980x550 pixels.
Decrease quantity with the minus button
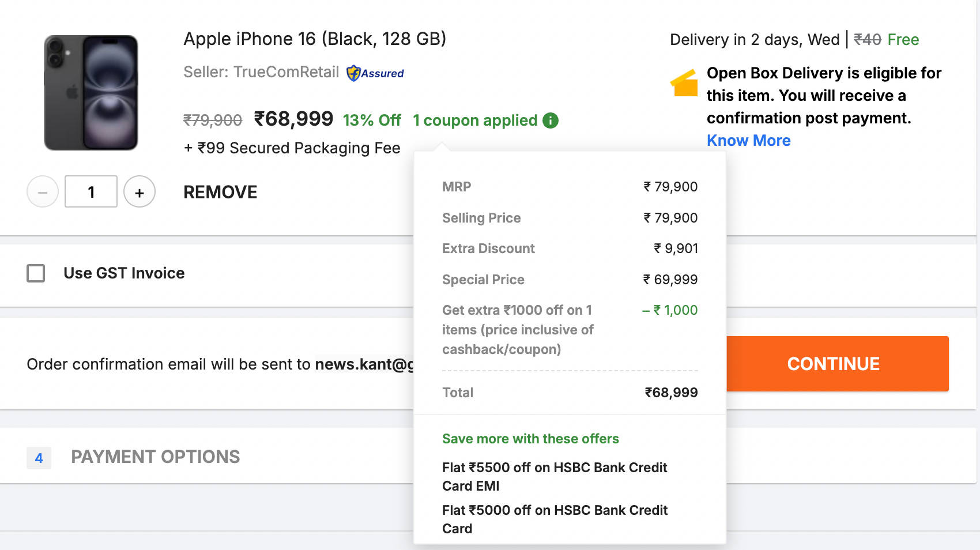[x=43, y=192]
